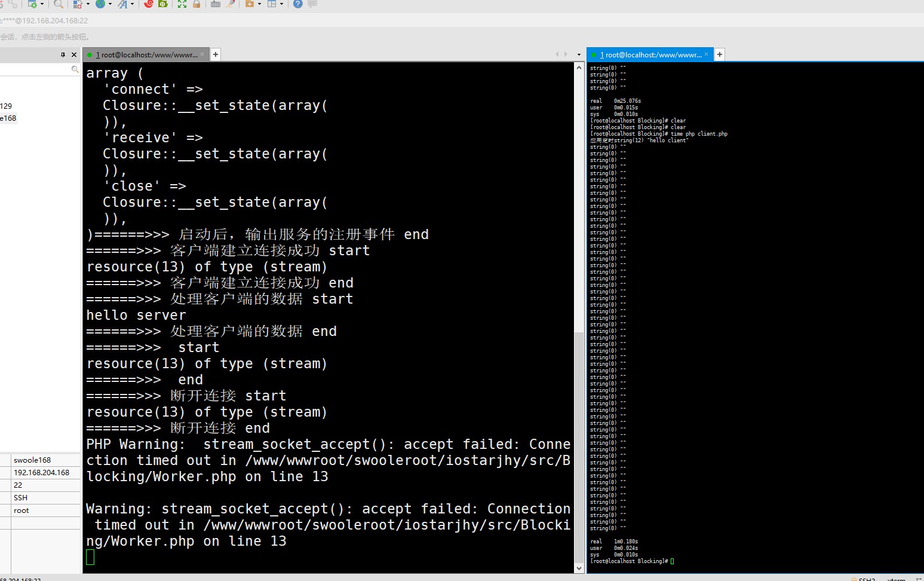The image size is (924, 581).
Task: Click 'hello server' line in left terminal
Action: point(136,315)
